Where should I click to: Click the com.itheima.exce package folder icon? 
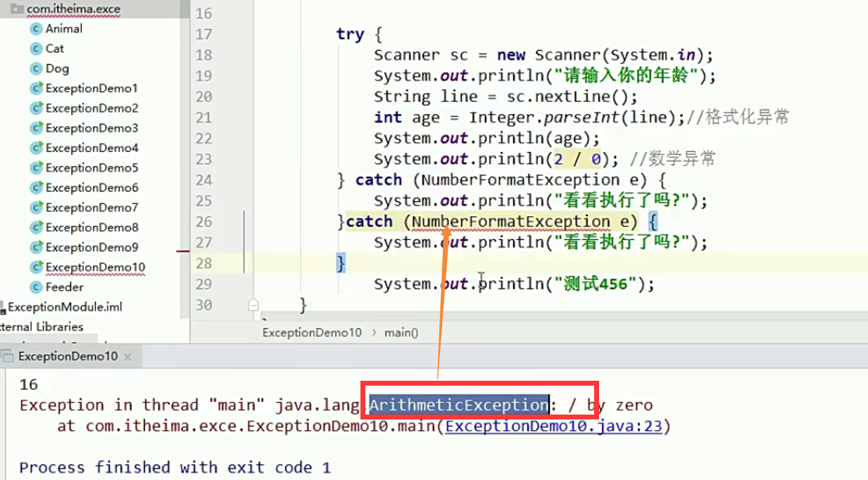pos(18,9)
